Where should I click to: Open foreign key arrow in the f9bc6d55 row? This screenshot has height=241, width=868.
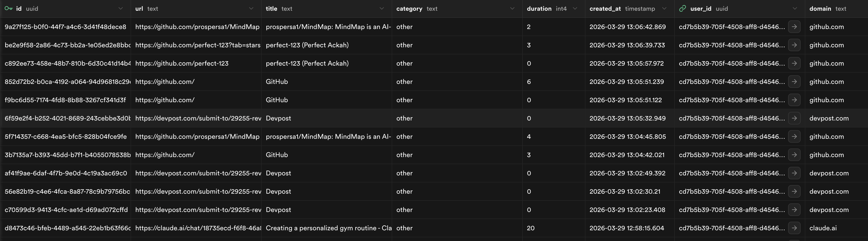coord(794,100)
